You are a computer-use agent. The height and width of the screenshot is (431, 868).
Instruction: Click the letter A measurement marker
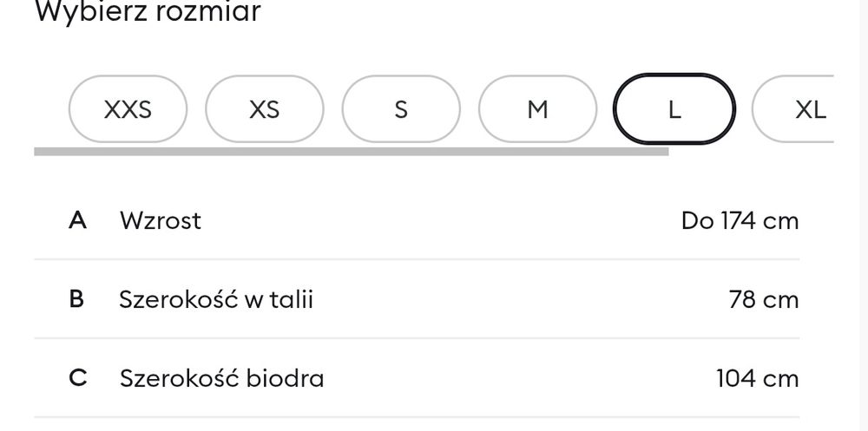77,220
